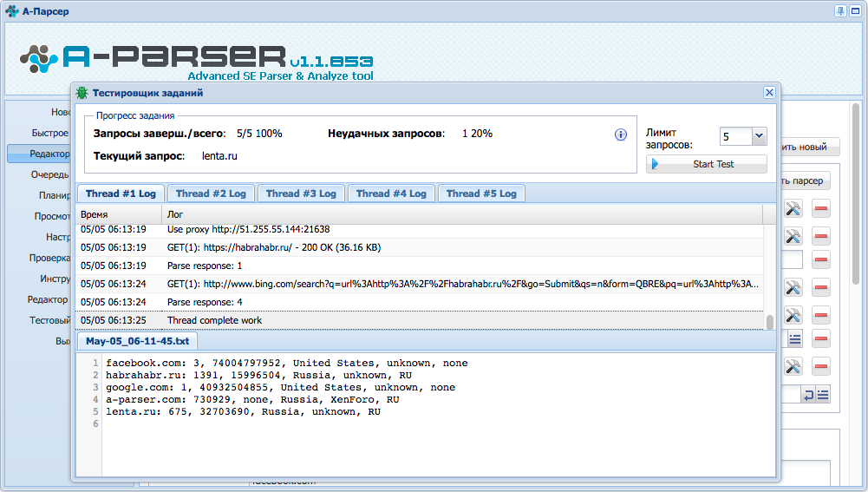Image resolution: width=868 pixels, height=492 pixels.
Task: Click the list icon beside the word-wrap icon
Action: coord(823,395)
